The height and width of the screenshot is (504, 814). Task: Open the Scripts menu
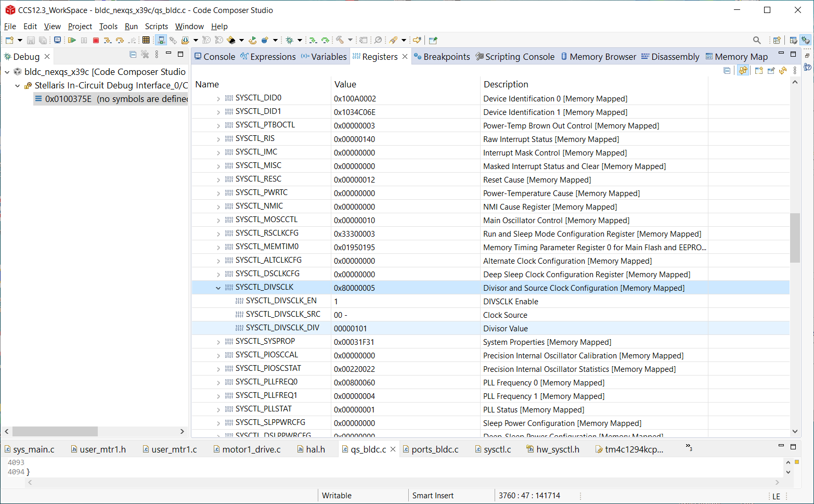(157, 27)
